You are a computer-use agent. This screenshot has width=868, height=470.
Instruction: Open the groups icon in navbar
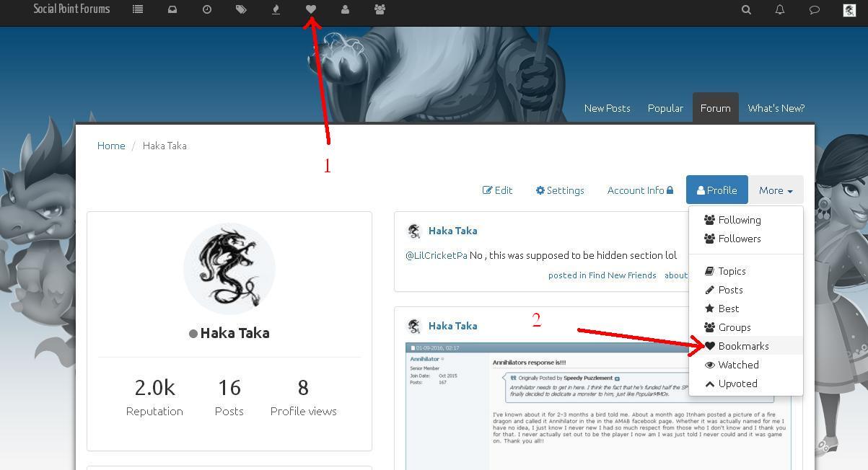click(x=380, y=9)
